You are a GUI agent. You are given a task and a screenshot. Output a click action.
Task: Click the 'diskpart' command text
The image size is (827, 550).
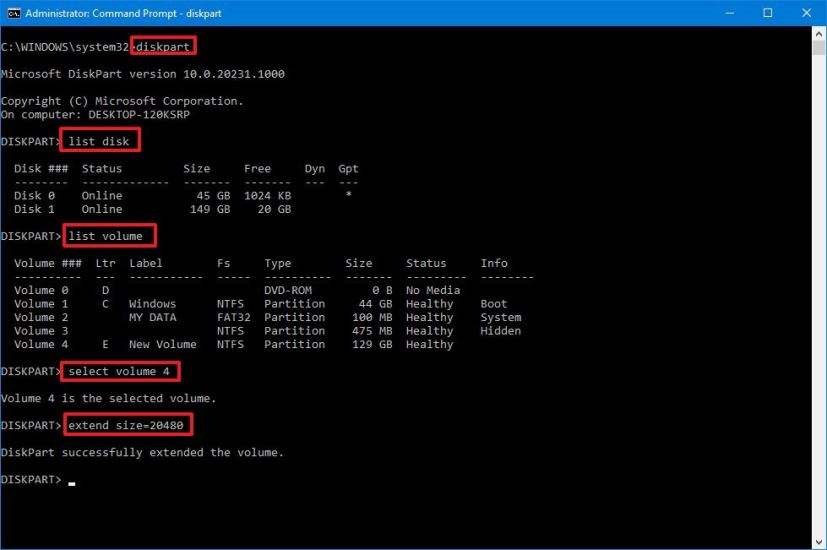tap(163, 46)
